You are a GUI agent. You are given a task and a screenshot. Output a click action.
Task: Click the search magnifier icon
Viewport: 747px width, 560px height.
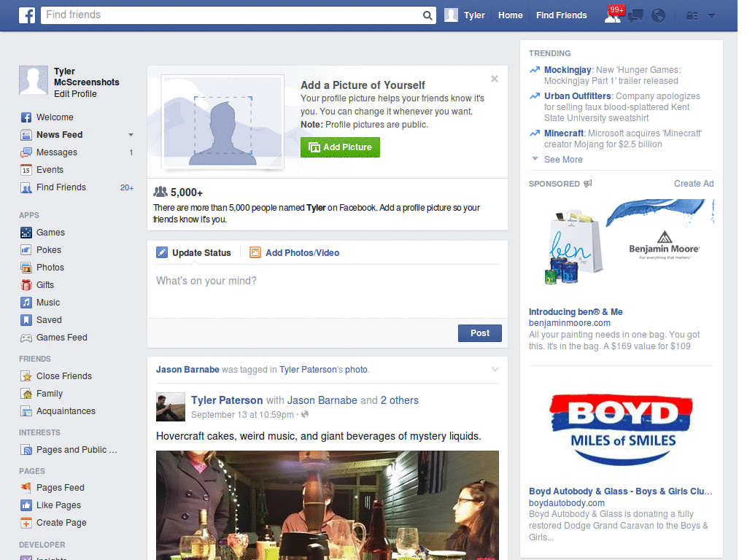point(427,15)
